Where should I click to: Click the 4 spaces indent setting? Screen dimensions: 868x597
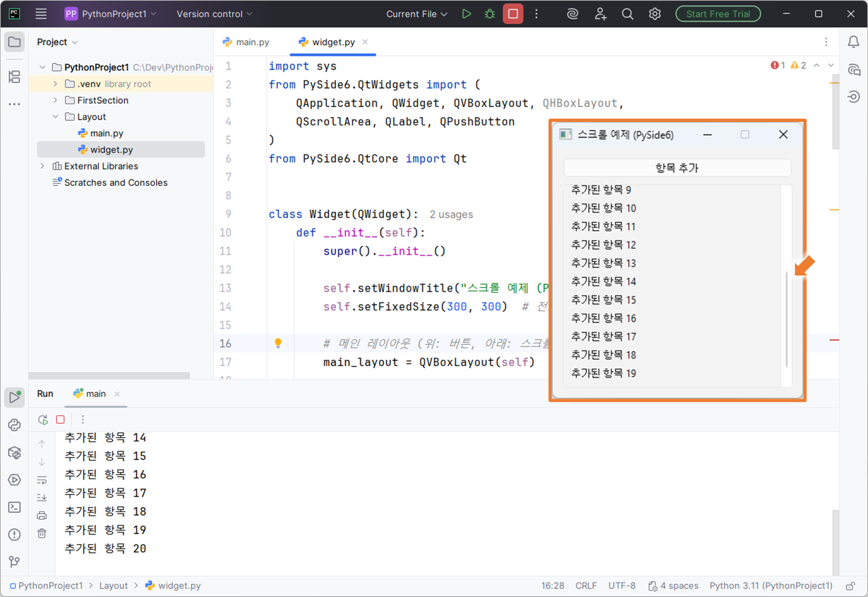click(673, 586)
